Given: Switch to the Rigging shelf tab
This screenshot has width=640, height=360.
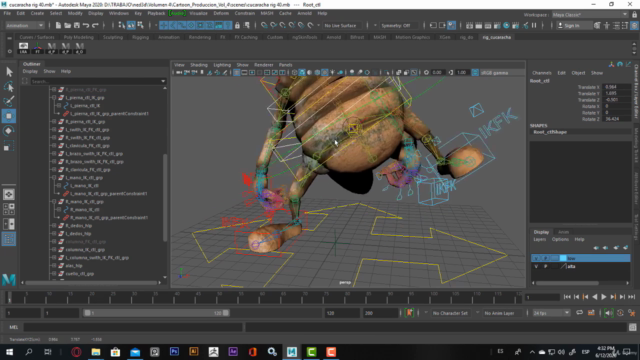Looking at the screenshot, I should pos(140,37).
